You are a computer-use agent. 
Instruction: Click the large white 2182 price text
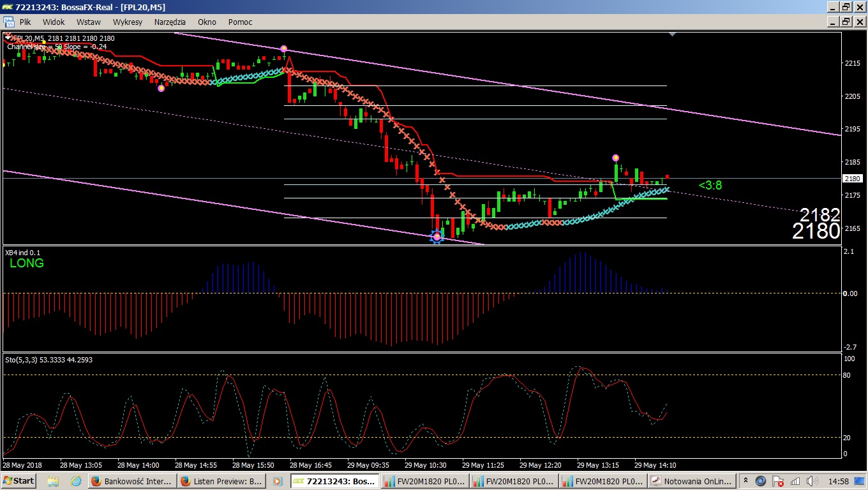point(819,214)
